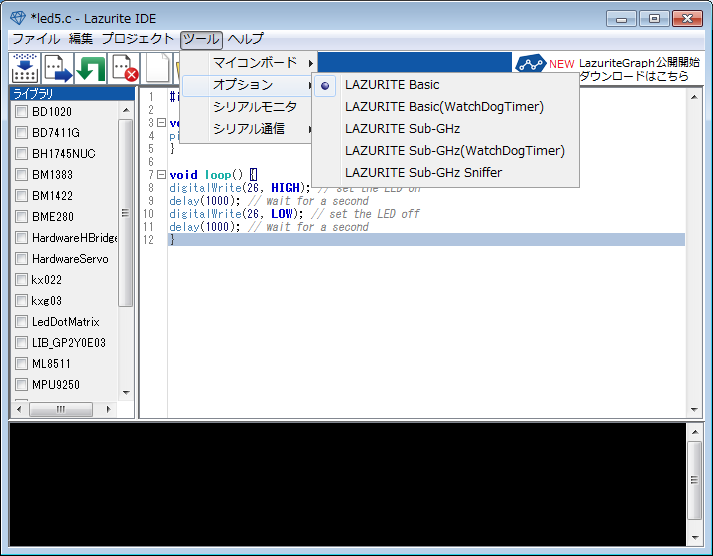
Task: Open シリアルモニタ from the tools menu
Action: pyautogui.click(x=248, y=107)
